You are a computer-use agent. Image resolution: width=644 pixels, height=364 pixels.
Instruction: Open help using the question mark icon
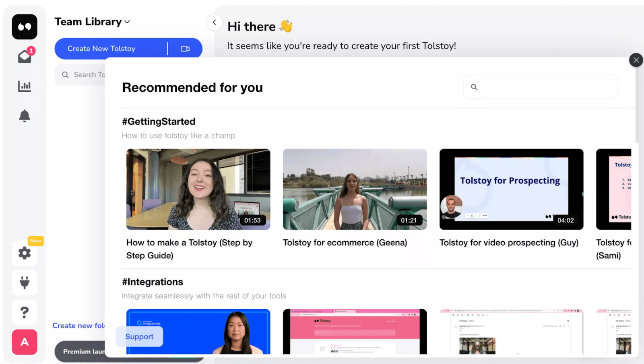tap(25, 312)
